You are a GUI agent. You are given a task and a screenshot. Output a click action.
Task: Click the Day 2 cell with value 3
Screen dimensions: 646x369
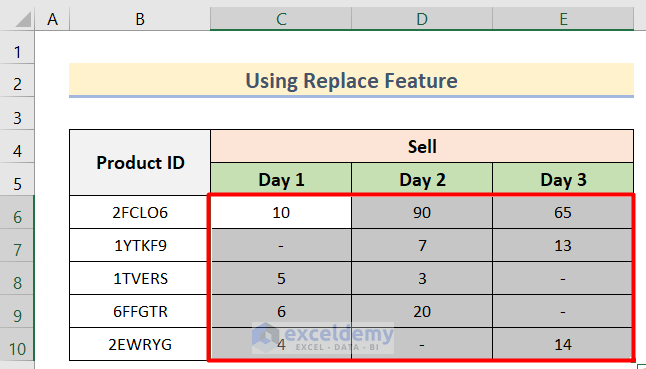point(422,278)
